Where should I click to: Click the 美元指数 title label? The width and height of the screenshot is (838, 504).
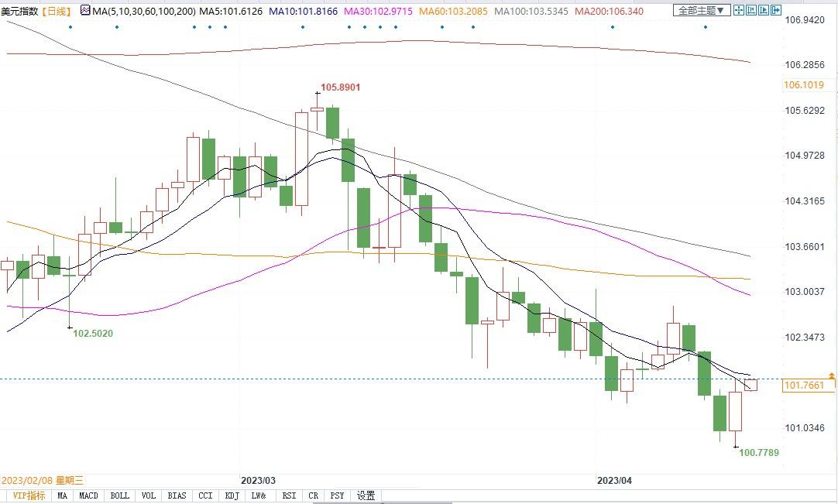19,11
